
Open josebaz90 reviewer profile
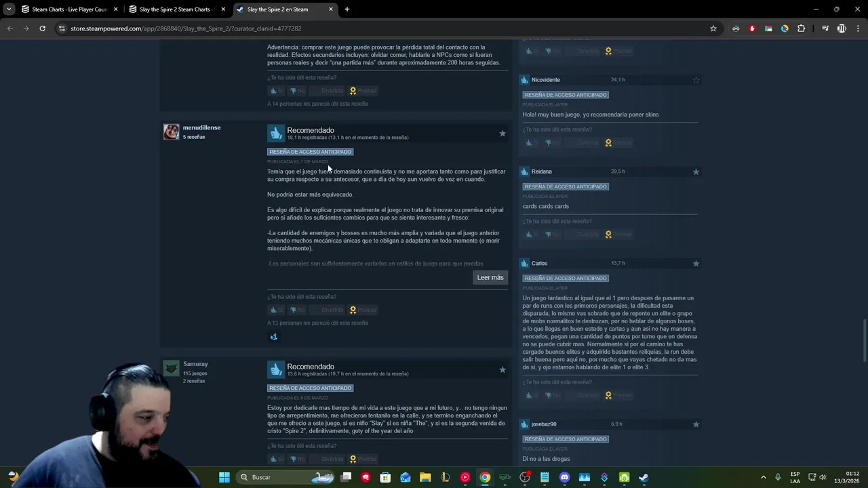click(544, 424)
